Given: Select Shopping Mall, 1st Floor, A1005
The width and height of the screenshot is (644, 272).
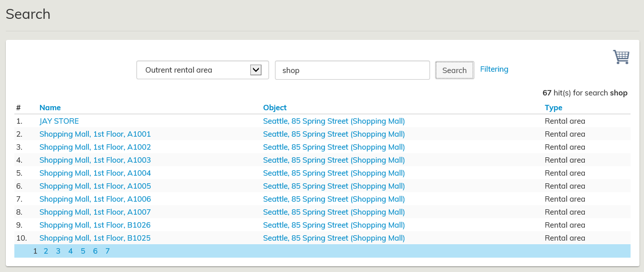Looking at the screenshot, I should pos(95,186).
